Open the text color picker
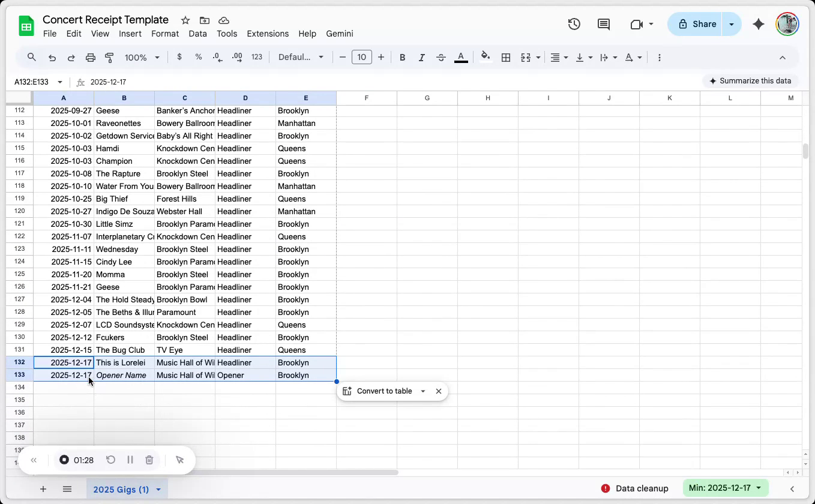Image resolution: width=815 pixels, height=504 pixels. point(461,58)
